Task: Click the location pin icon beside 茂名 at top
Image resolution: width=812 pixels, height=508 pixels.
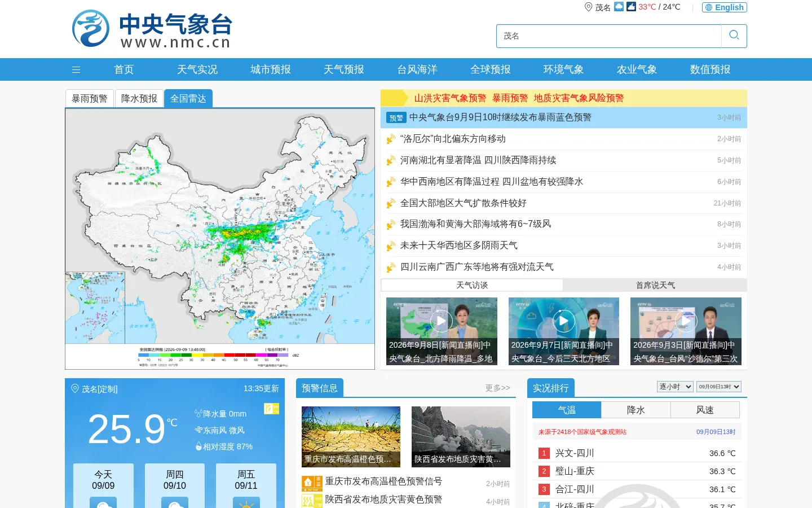Action: pos(588,7)
